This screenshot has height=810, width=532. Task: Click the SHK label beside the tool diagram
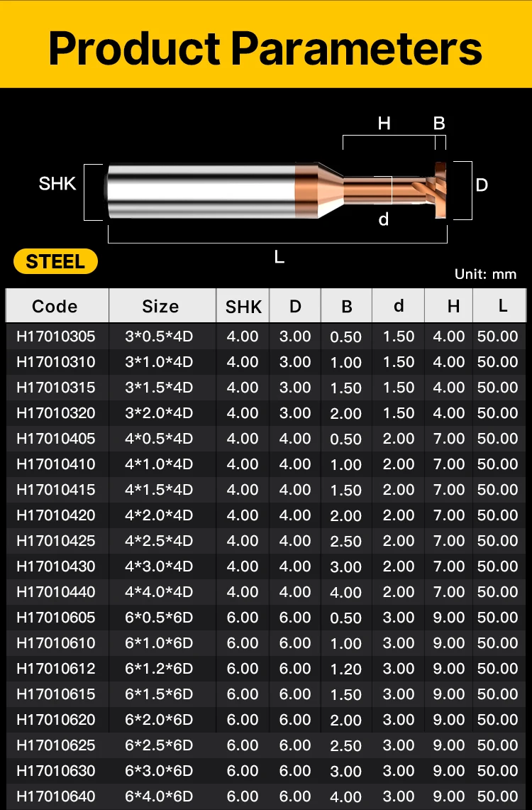point(57,184)
